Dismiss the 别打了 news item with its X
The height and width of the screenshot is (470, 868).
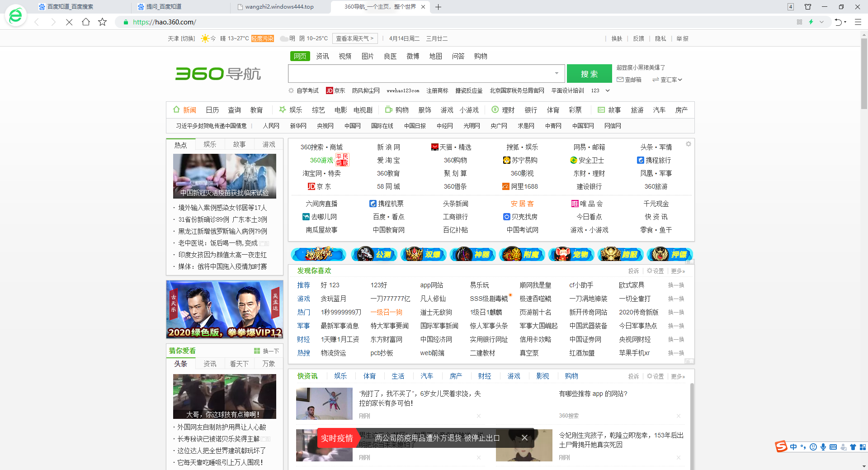(478, 416)
